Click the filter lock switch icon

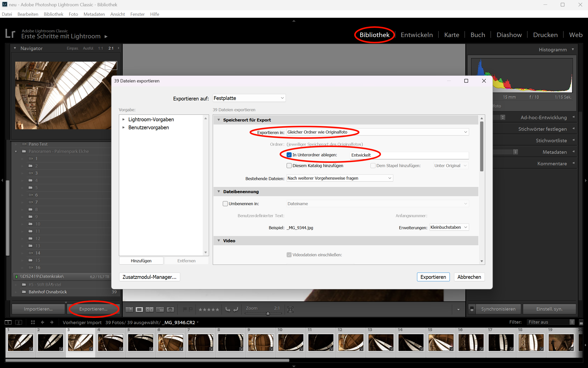[x=581, y=322]
